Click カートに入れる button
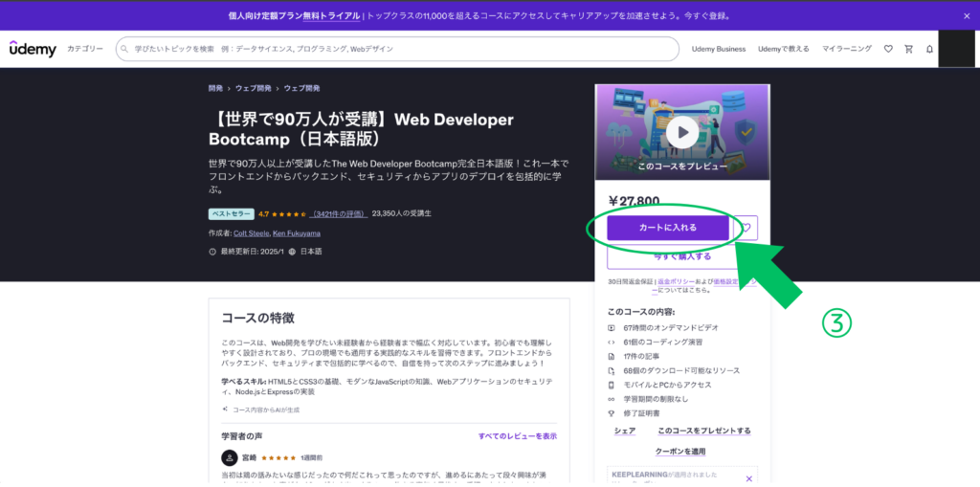Screen dimensions: 980x487 (x=667, y=228)
